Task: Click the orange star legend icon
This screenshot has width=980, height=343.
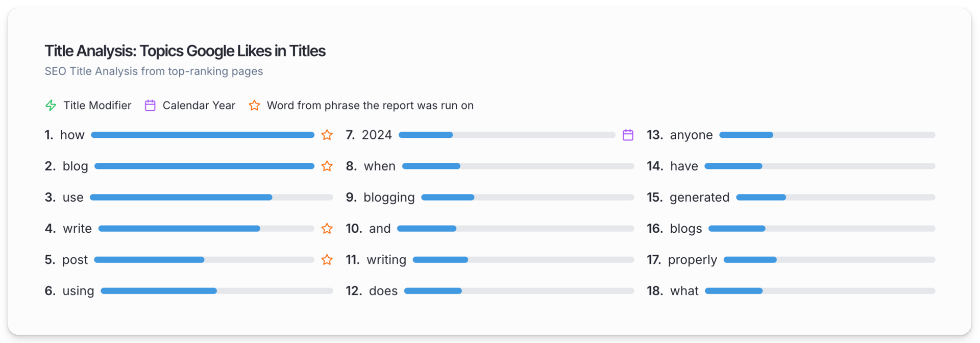Action: 254,105
